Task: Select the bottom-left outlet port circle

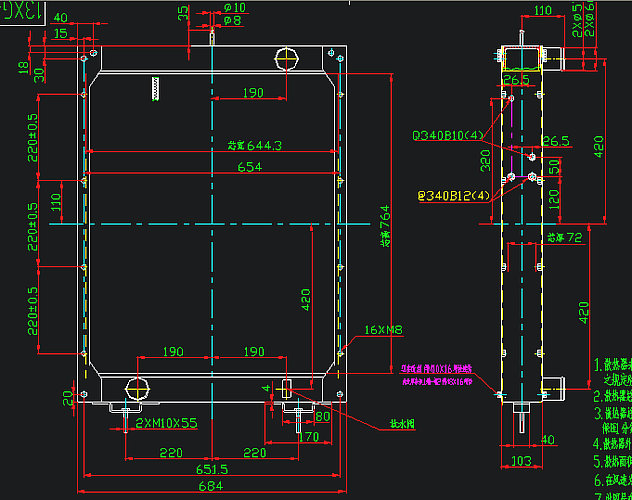Action: click(136, 387)
